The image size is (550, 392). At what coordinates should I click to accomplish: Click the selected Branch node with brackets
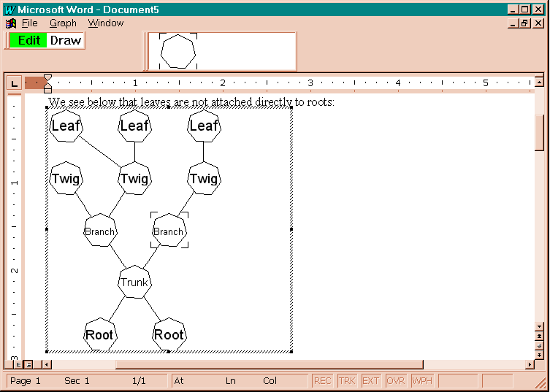(x=169, y=231)
